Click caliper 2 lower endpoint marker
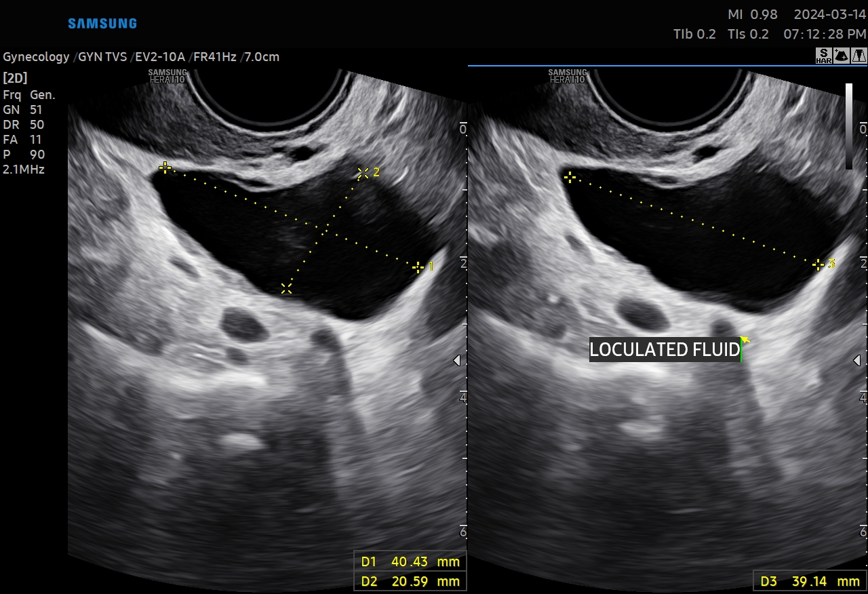Viewport: 868px width, 594px height. [x=286, y=289]
